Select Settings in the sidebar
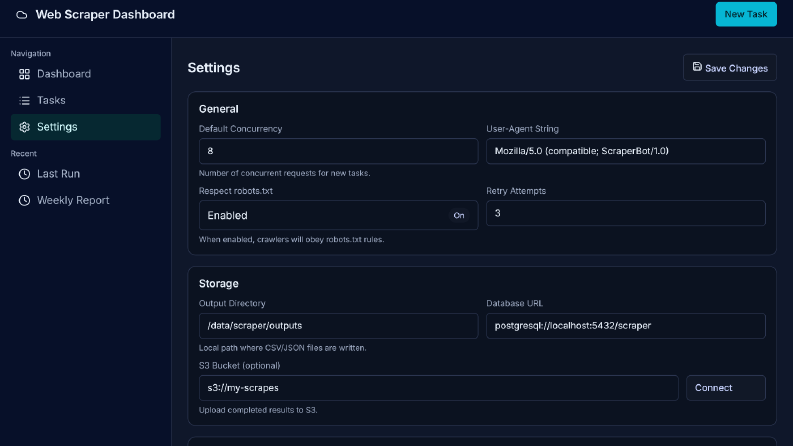Screen dimensions: 793x446 click(85, 127)
